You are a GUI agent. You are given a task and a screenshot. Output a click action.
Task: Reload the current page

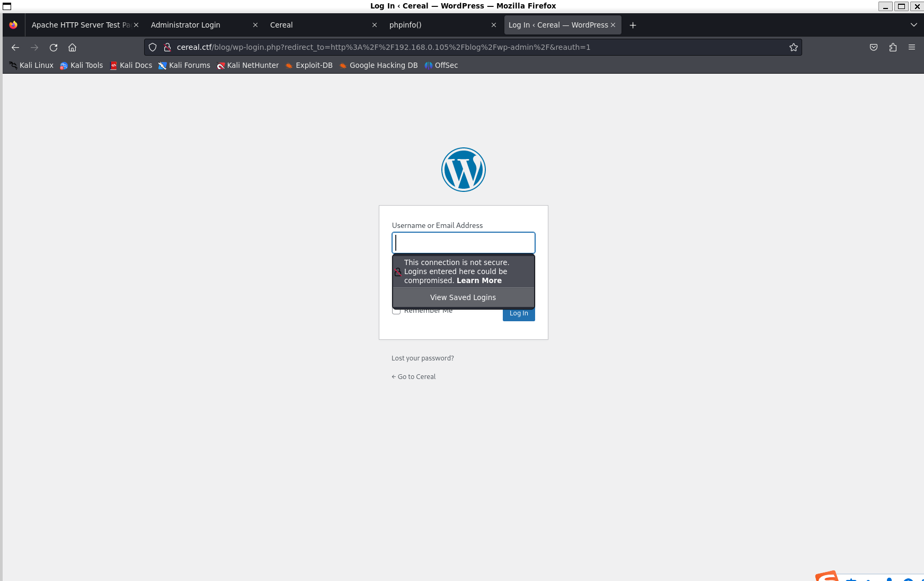pos(54,47)
